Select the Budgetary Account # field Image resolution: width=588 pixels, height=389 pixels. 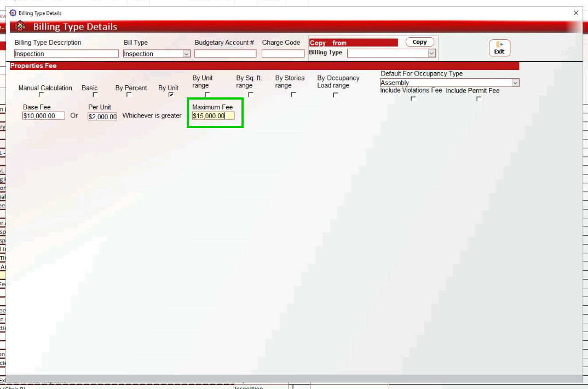225,54
